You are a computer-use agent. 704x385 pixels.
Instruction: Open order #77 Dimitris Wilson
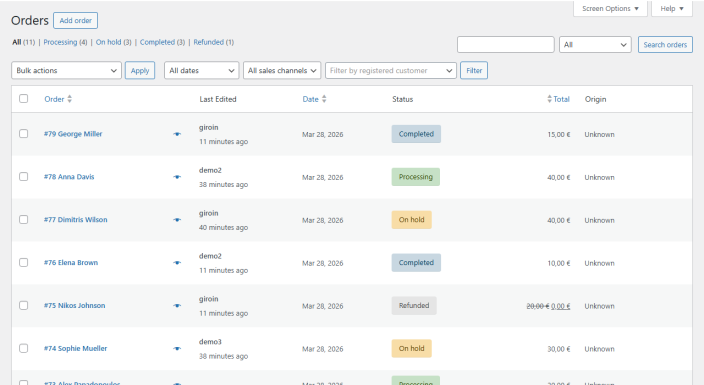coord(76,220)
